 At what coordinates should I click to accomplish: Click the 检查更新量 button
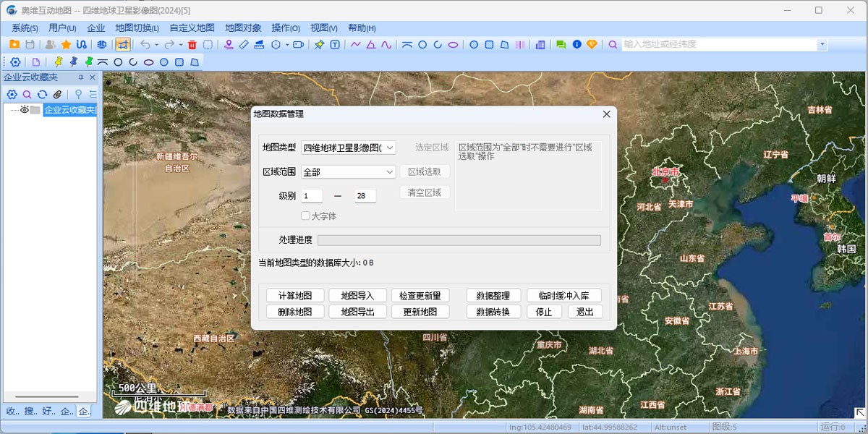[x=420, y=296]
